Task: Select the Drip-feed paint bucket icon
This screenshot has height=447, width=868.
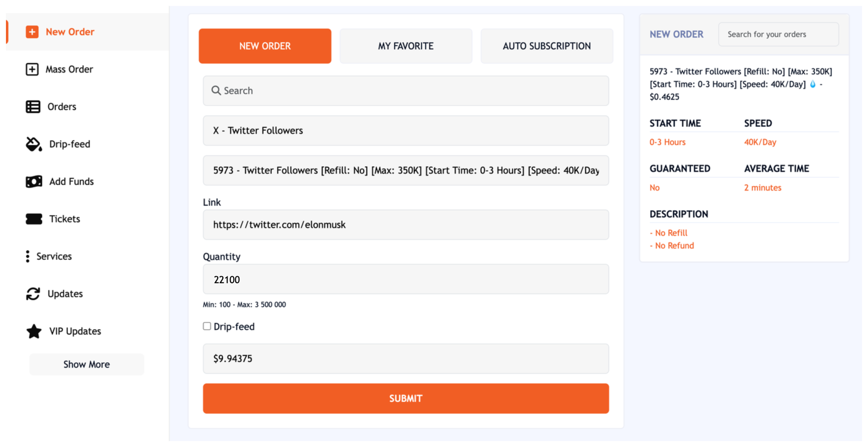Action: (32, 144)
